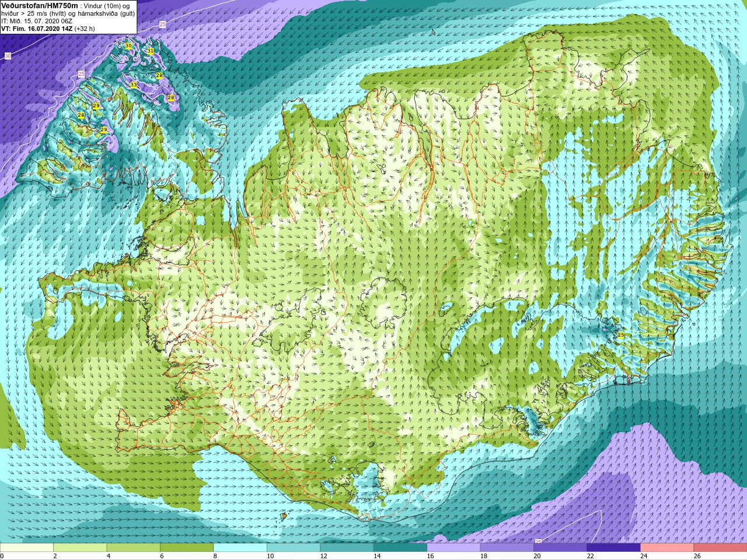Click the legend scale value 24
This screenshot has height=560, width=747.
click(x=644, y=556)
